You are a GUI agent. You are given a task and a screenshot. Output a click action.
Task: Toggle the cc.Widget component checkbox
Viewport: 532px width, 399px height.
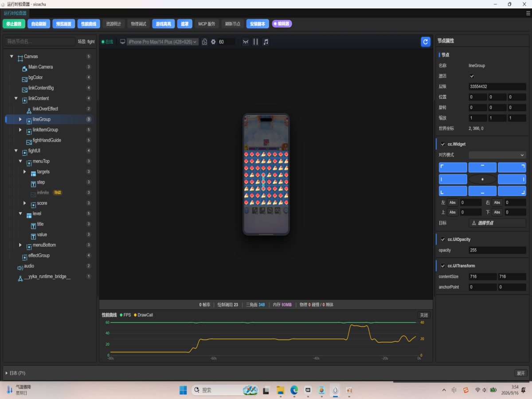443,144
